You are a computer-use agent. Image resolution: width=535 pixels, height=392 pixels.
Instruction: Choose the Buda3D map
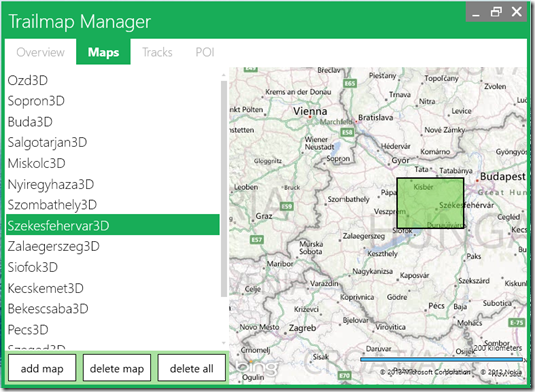(x=113, y=122)
